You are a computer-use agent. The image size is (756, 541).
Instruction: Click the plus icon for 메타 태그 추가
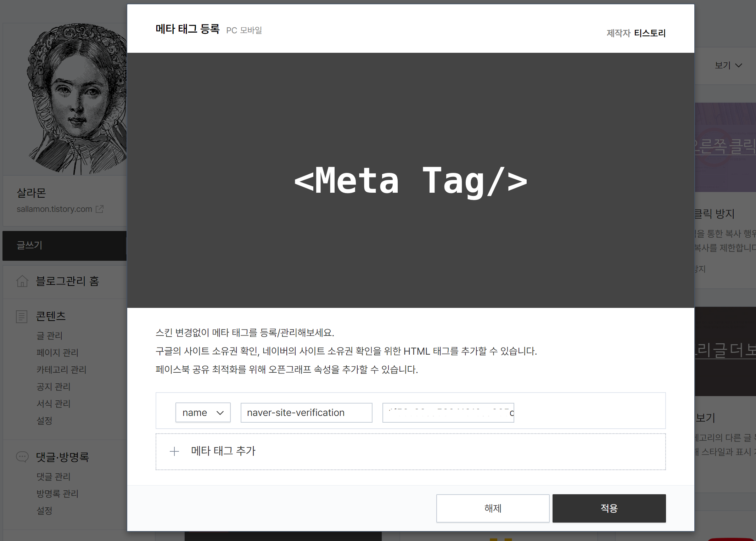click(174, 451)
